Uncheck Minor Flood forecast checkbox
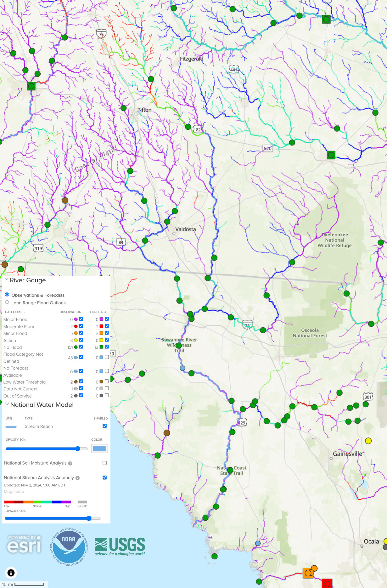The height and width of the screenshot is (588, 387). click(x=107, y=333)
